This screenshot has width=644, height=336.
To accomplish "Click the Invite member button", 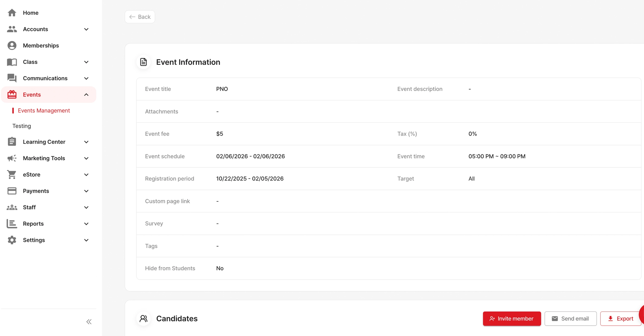I will [512, 319].
